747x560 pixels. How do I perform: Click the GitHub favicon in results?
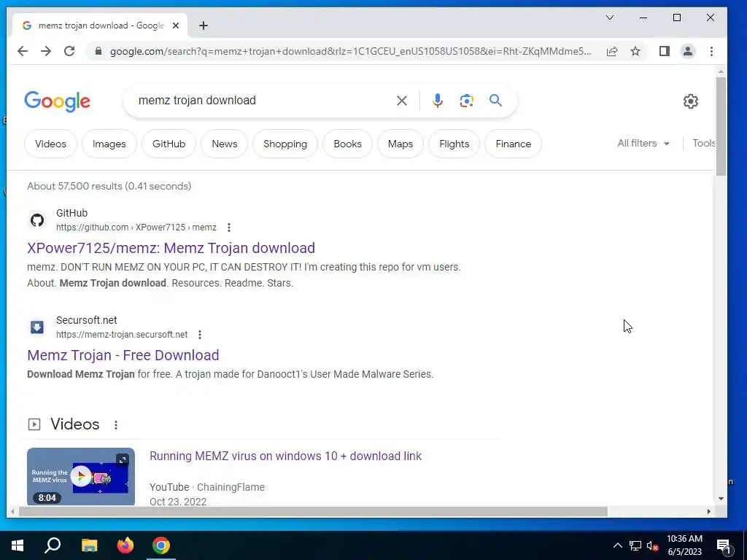pos(37,220)
